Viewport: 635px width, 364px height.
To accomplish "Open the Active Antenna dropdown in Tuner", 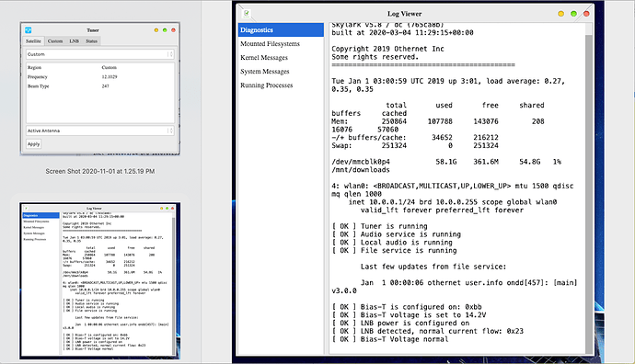I will [100, 131].
